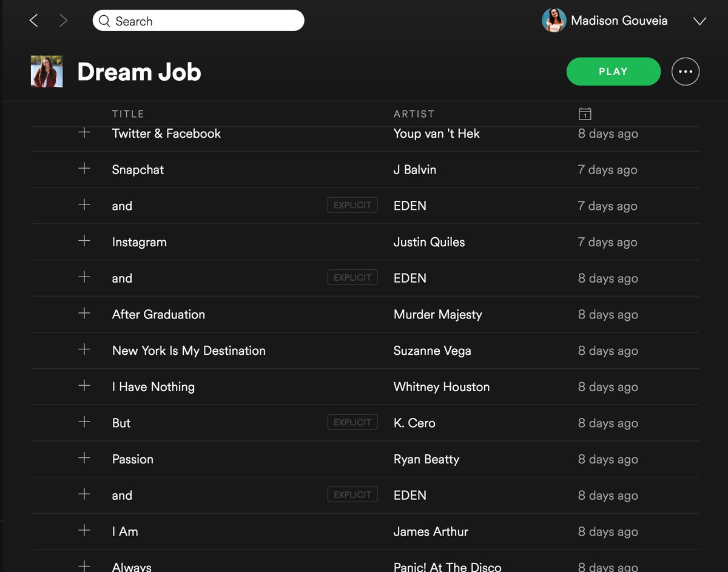Select the Passion track title
The width and height of the screenshot is (728, 572).
[x=132, y=459]
